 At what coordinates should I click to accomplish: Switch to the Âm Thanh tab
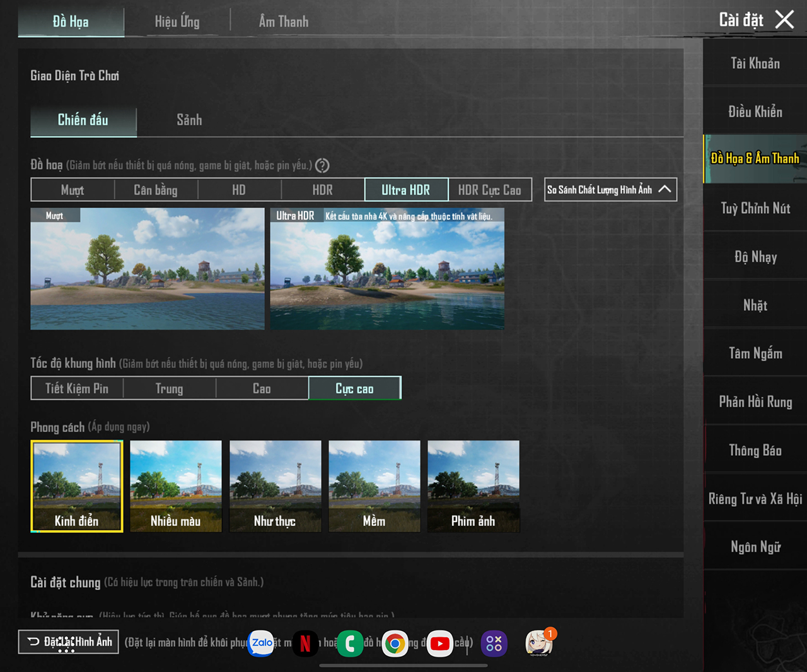point(284,22)
